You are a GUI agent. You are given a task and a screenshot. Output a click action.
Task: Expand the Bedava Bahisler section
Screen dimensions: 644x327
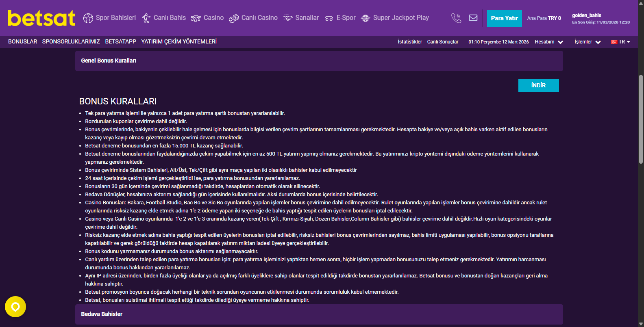click(319, 314)
